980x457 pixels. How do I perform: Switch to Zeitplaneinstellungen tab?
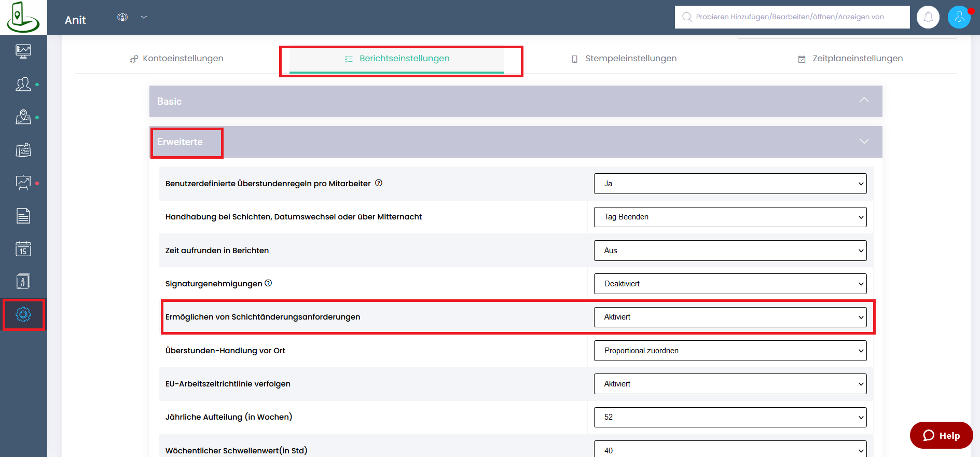click(x=850, y=59)
